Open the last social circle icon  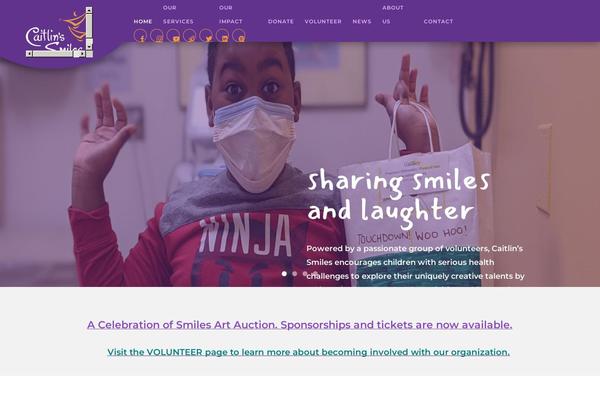point(239,36)
